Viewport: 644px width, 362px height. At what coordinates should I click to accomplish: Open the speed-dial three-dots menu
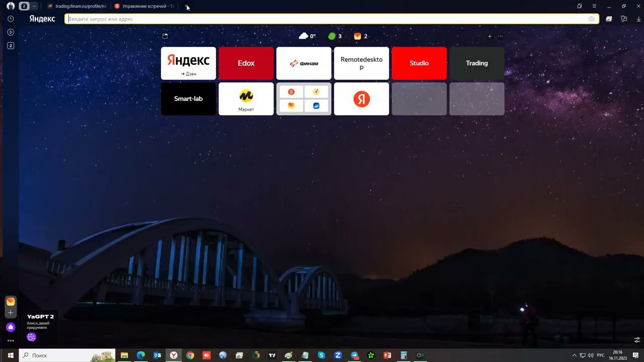tap(500, 36)
